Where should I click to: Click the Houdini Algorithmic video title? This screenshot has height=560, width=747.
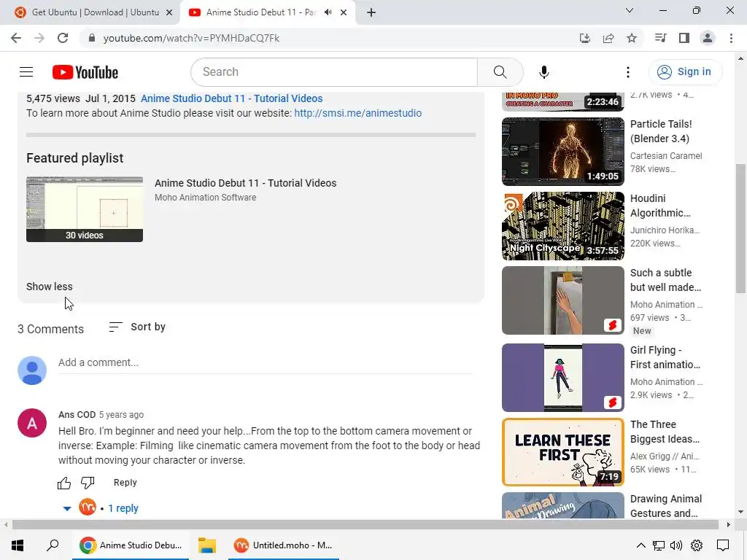tap(660, 206)
